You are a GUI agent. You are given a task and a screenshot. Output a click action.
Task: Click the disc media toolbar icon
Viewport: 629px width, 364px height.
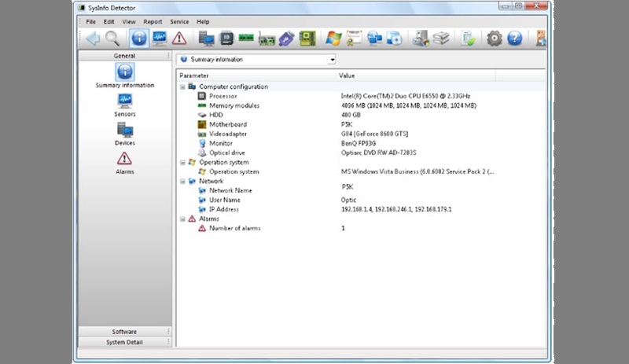[x=395, y=39]
